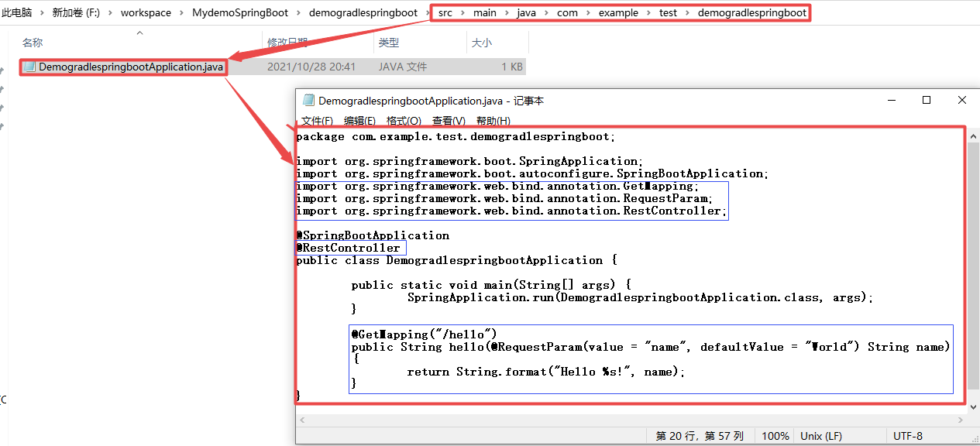Screen dimensions: 980x446
Task: Click the Java file icon in Explorer list
Action: 29,67
